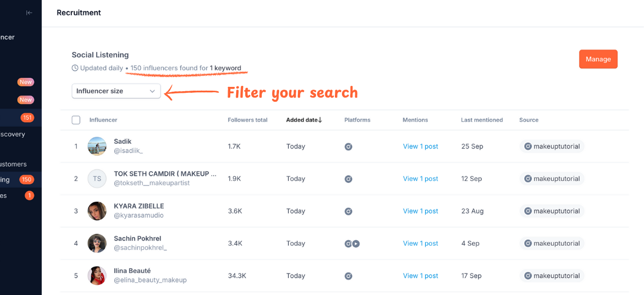This screenshot has width=644, height=295.
Task: Toggle the select-all influencers checkbox
Action: coord(76,120)
